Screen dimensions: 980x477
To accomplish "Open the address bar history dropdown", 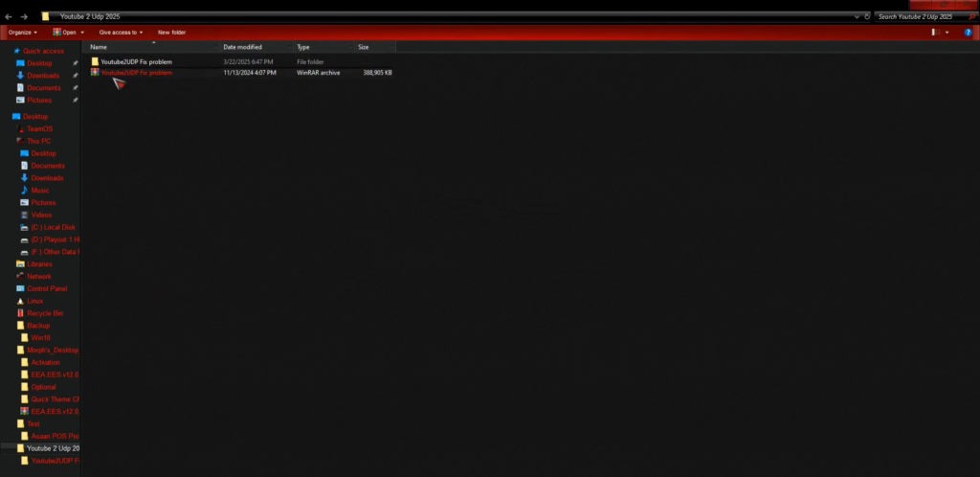I will 857,17.
